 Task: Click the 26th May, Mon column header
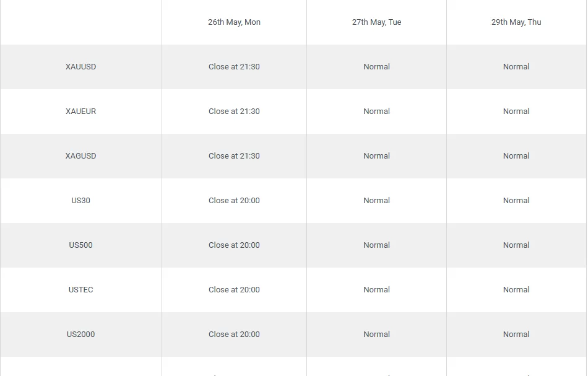click(234, 22)
